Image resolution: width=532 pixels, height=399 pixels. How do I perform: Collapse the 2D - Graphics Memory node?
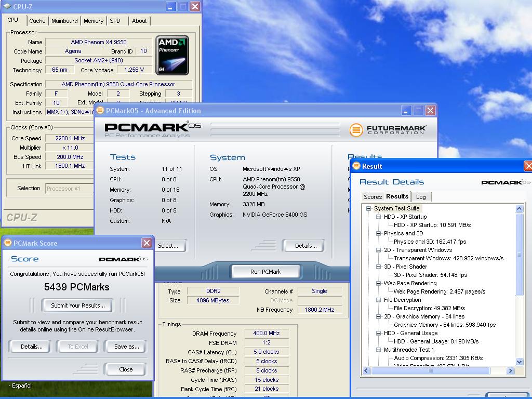point(378,316)
